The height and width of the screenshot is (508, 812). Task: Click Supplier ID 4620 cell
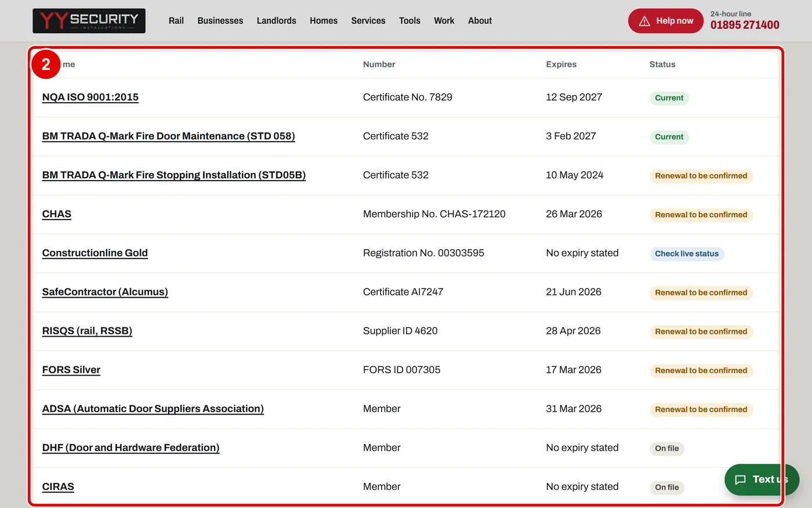(400, 331)
